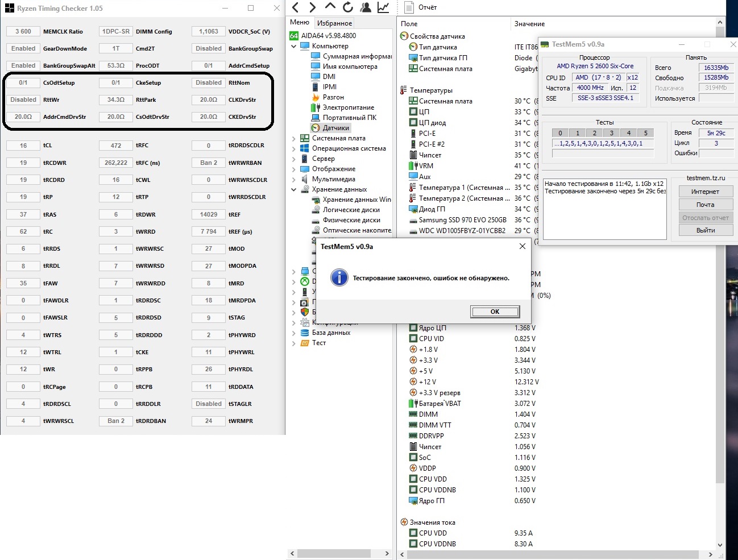Click the Электропитание power icon
The image size is (738, 560).
[x=316, y=107]
